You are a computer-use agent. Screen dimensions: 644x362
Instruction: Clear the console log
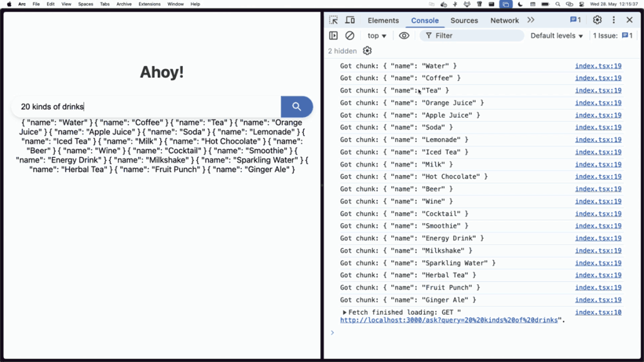(x=350, y=36)
